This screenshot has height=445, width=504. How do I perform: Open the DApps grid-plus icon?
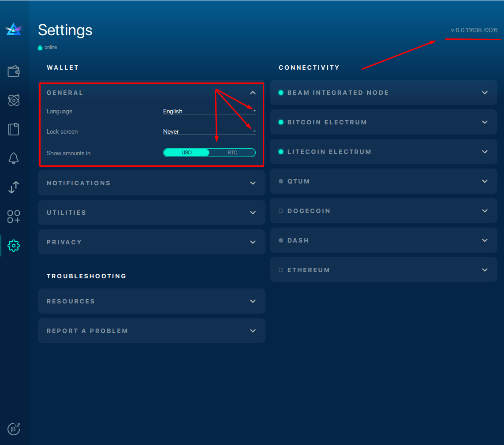14,217
